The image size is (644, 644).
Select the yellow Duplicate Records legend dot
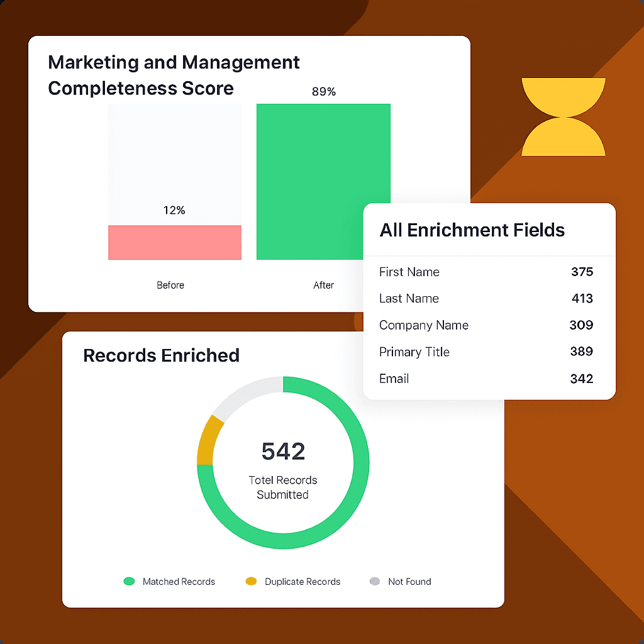point(250,582)
